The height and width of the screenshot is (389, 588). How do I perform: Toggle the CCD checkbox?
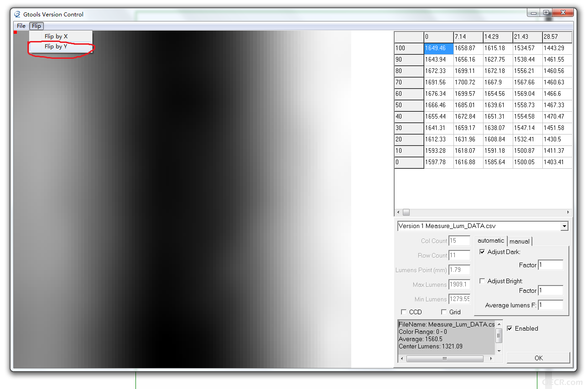(404, 312)
